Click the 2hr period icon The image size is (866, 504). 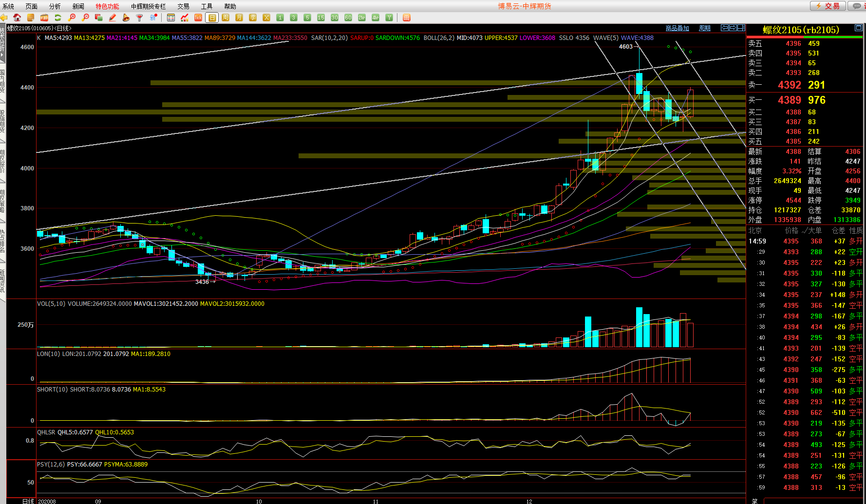pyautogui.click(x=362, y=18)
